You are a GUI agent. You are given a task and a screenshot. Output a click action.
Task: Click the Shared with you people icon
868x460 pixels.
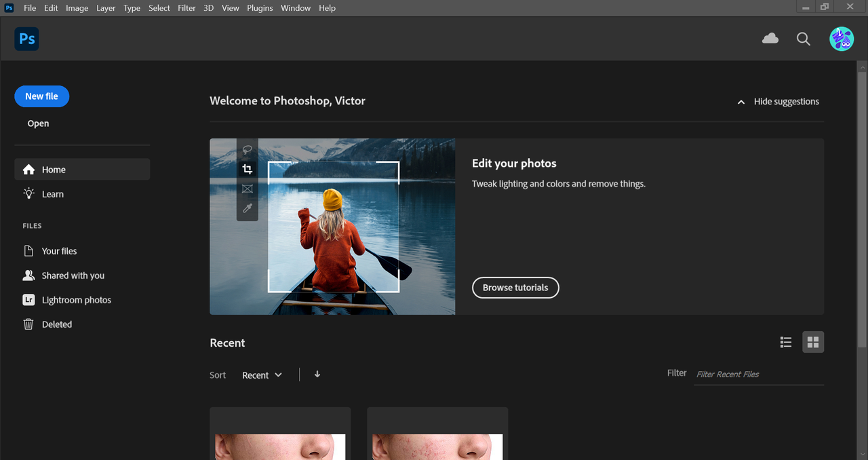[x=28, y=275]
